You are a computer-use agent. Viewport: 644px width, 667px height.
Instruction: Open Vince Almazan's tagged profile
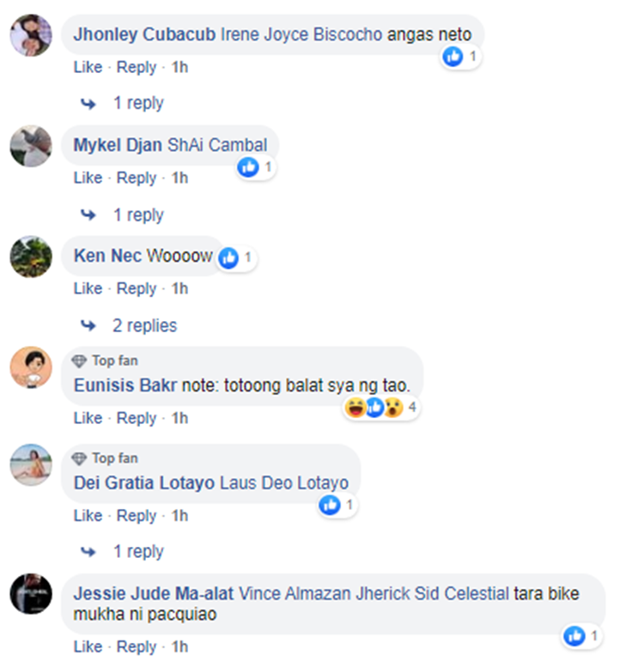click(295, 594)
